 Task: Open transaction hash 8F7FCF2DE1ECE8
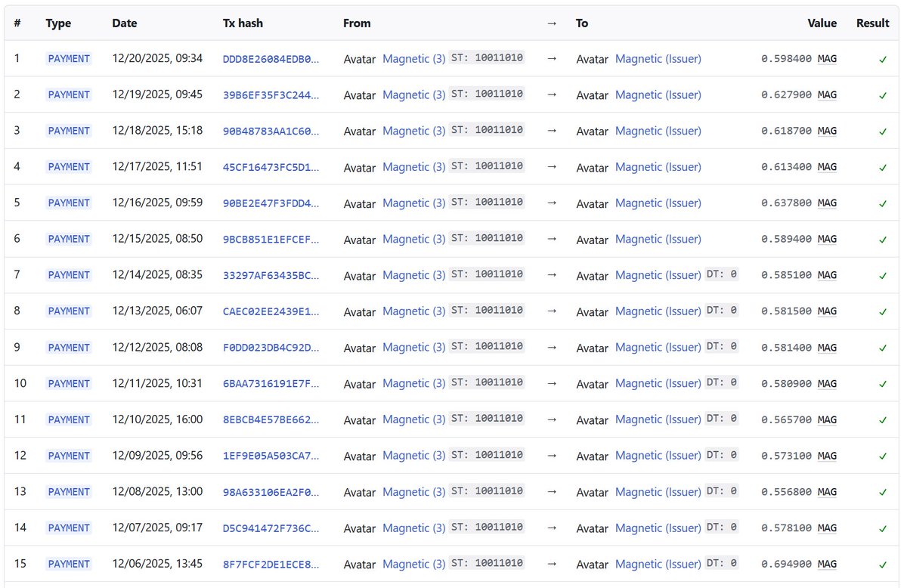point(271,565)
